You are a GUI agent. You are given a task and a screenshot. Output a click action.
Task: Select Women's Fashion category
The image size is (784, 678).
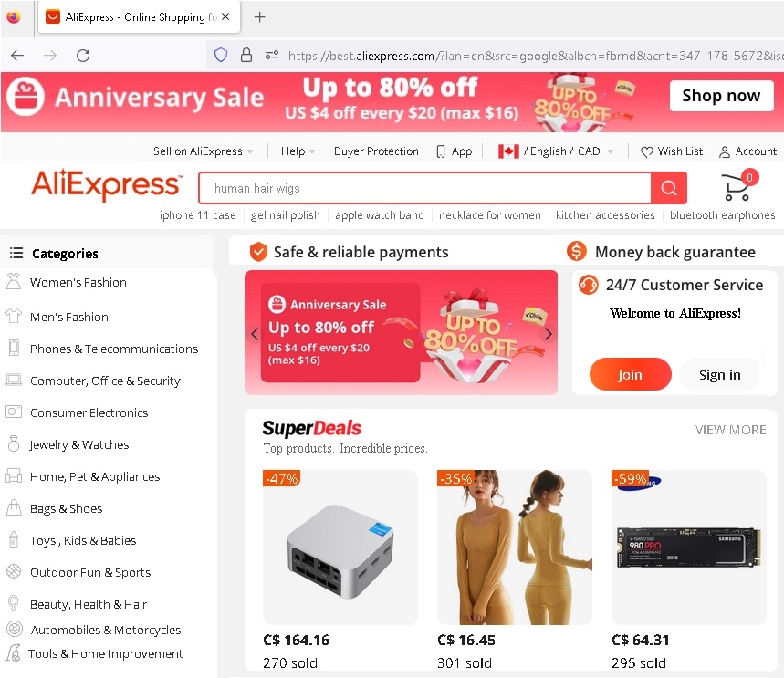(78, 283)
